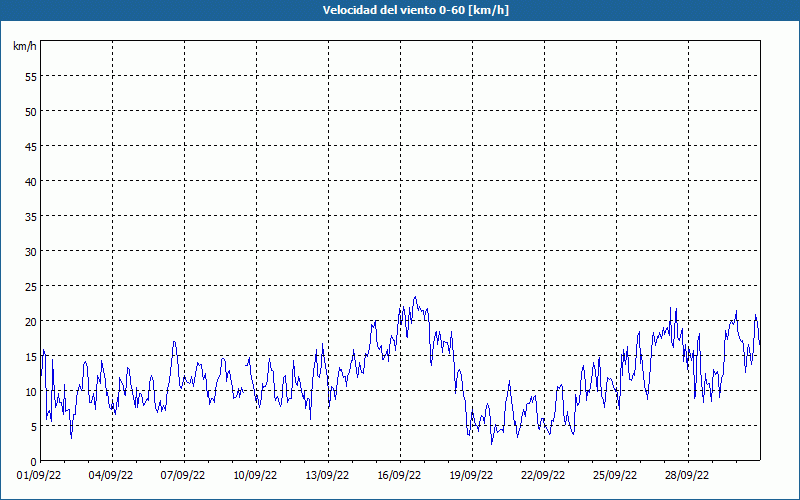Click the 5 value on the y-axis
800x500 pixels.
34,427
